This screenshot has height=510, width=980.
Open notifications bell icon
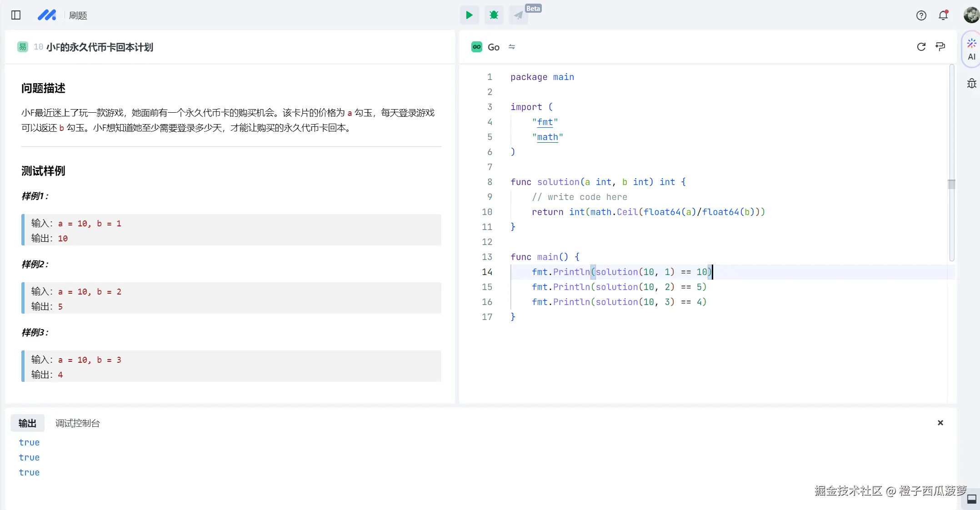(944, 15)
